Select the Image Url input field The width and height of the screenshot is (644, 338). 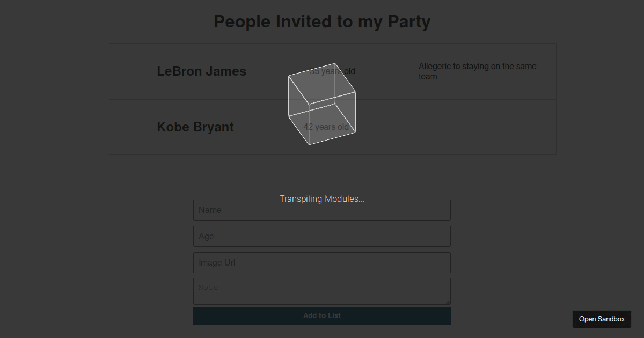322,263
